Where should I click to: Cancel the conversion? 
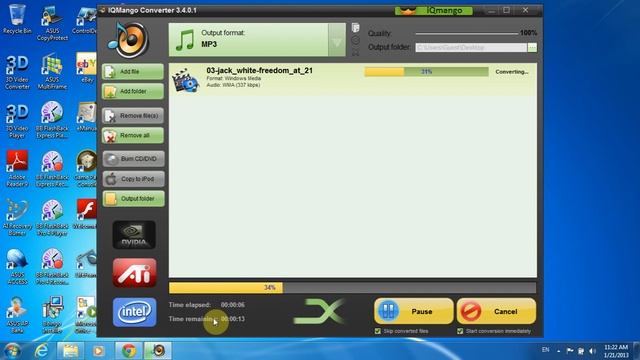point(496,311)
